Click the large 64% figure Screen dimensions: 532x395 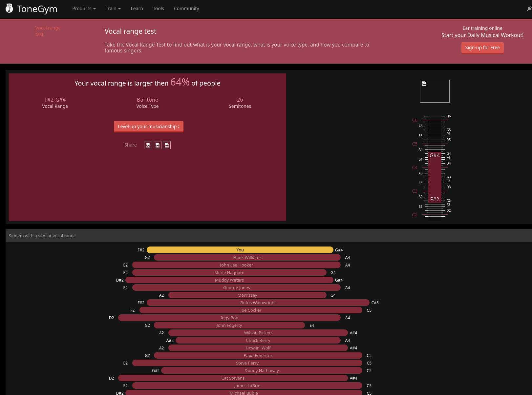click(x=180, y=82)
